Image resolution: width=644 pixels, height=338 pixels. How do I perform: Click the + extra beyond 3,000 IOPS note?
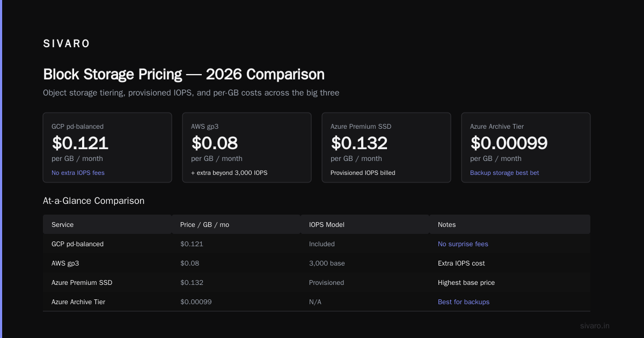(x=229, y=173)
